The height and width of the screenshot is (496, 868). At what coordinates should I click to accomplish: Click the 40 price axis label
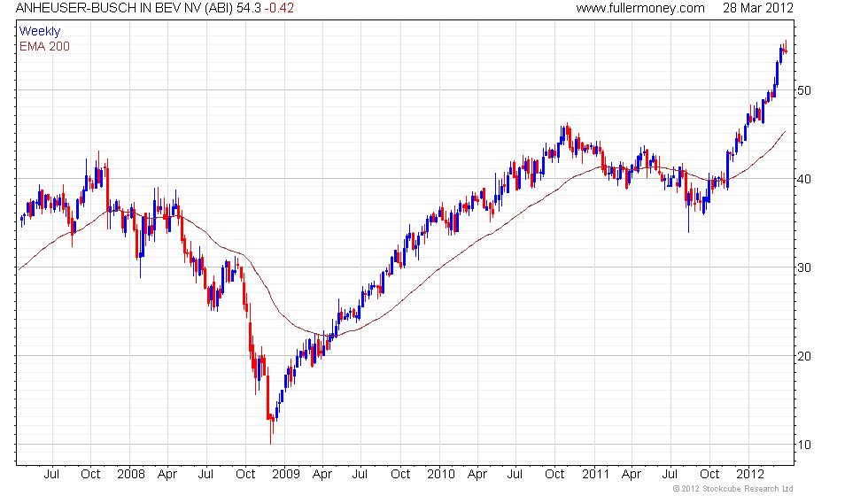point(804,179)
